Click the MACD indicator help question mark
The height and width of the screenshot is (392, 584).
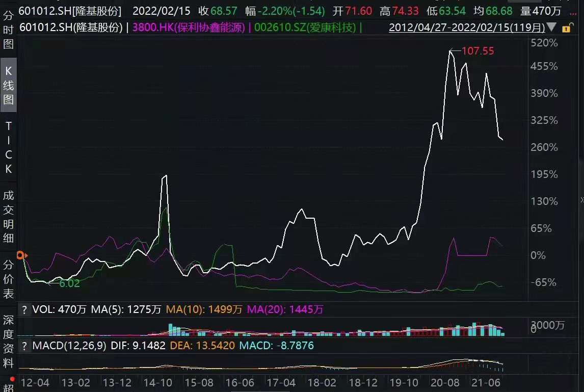24,346
